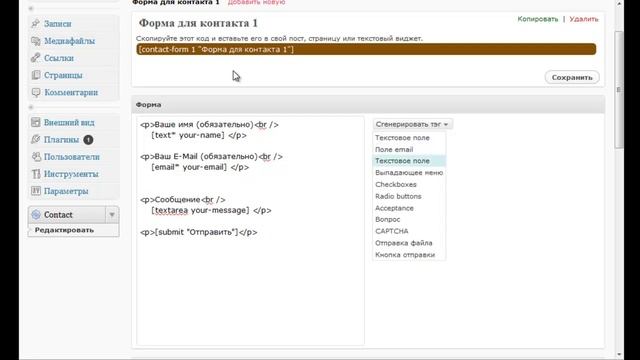Click the Пользователи users icon
This screenshot has height=360, width=640.
36,157
